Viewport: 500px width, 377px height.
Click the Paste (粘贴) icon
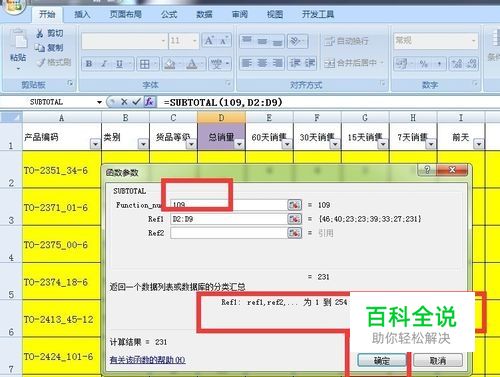tap(18, 40)
